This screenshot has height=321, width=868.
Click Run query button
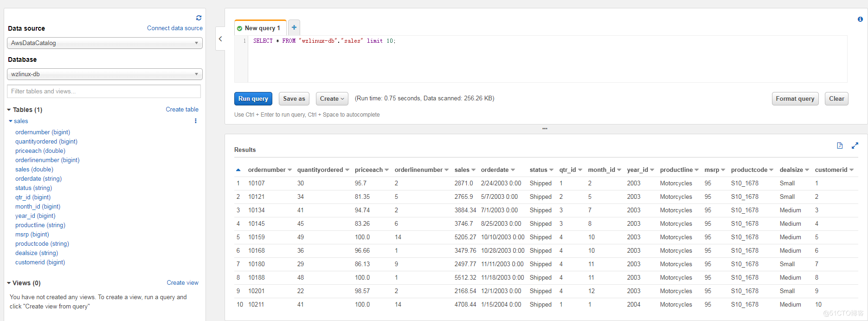pos(253,98)
